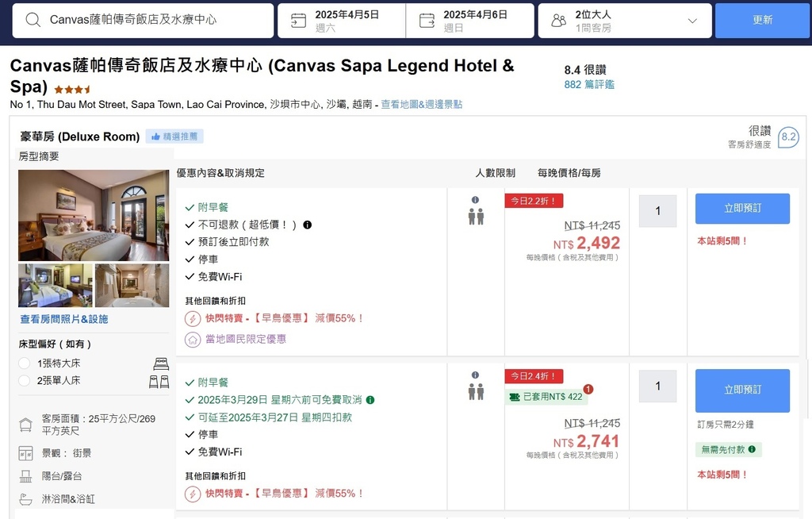This screenshot has width=812, height=519.
Task: Select the 2張單人床 bed option
Action: pos(24,381)
